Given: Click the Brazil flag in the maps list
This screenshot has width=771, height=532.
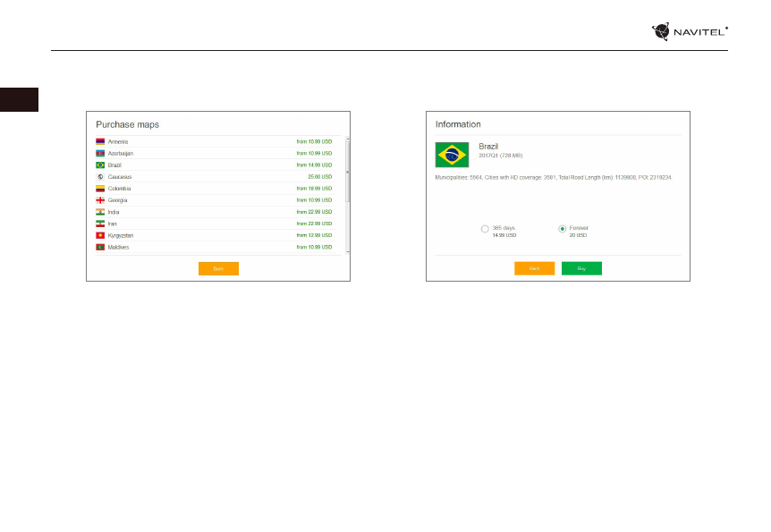Looking at the screenshot, I should [100, 165].
